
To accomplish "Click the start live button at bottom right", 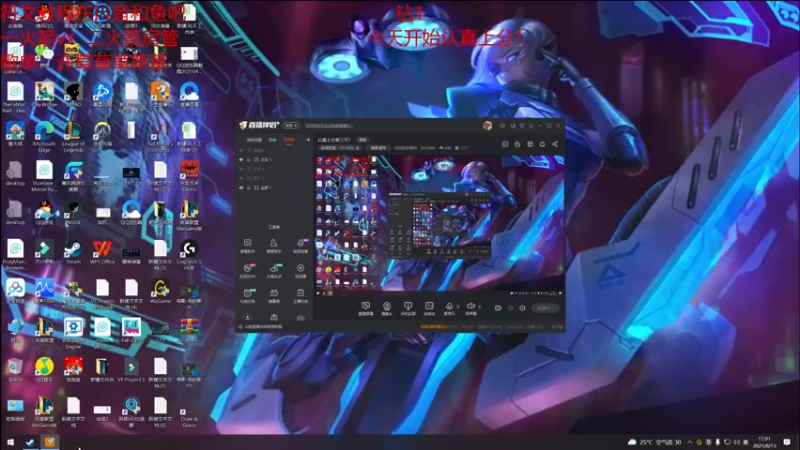I will click(x=545, y=308).
